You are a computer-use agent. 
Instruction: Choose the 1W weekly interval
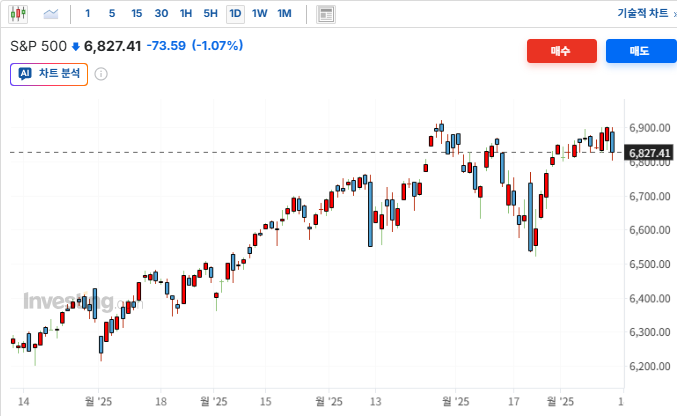(259, 14)
